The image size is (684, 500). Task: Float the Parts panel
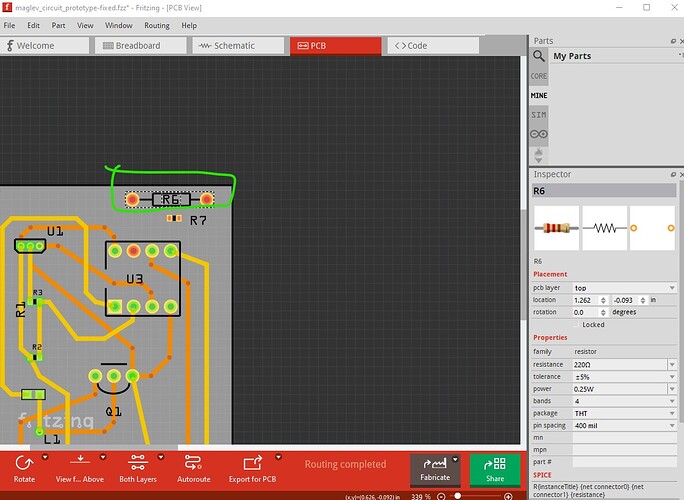tap(673, 41)
